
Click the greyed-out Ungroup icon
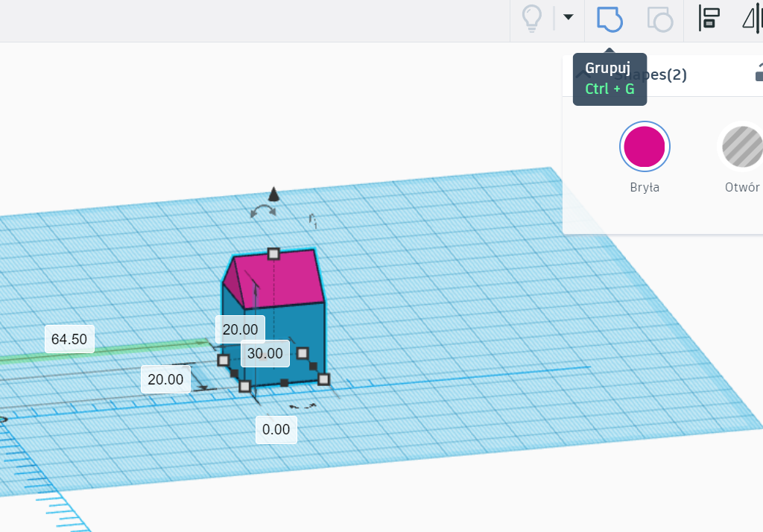pos(660,19)
